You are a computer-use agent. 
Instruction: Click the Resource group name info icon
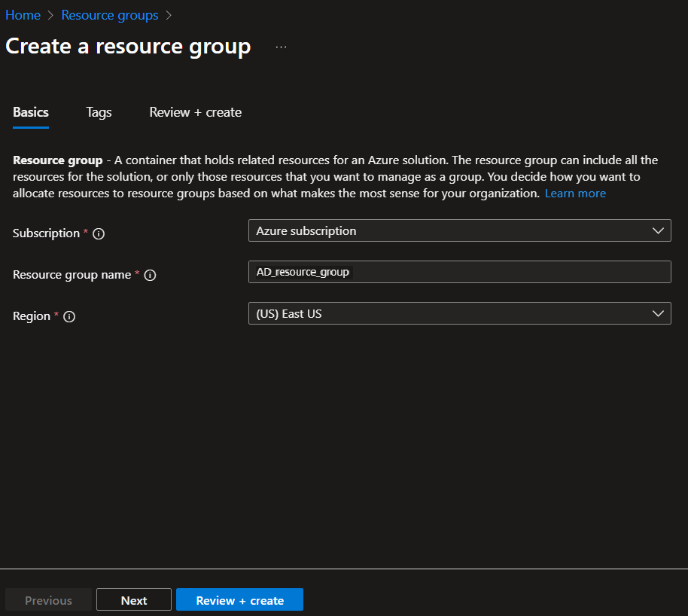[x=150, y=276]
